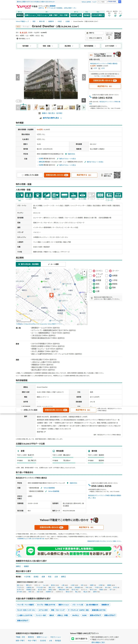Open image list grid icon 画像の一覧を見る
Image resolution: width=138 pixels, height=644 pixels.
pos(40,113)
